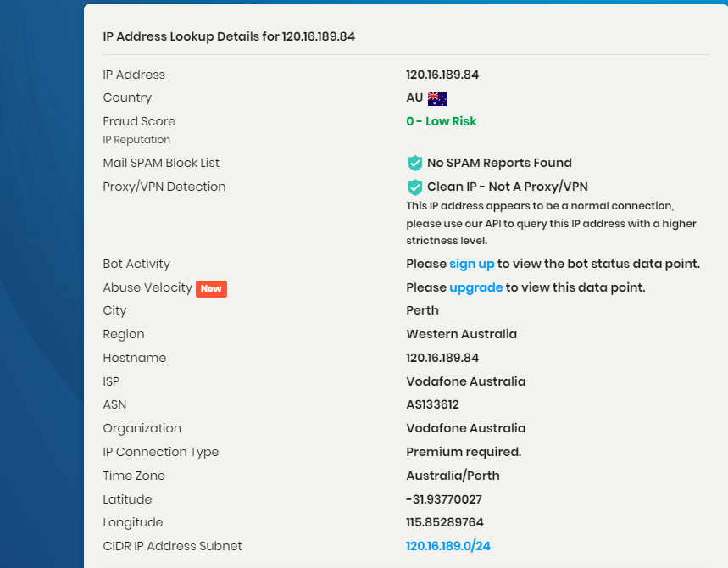Click the city value Perth
Screen dimensions: 728x568
(x=423, y=310)
